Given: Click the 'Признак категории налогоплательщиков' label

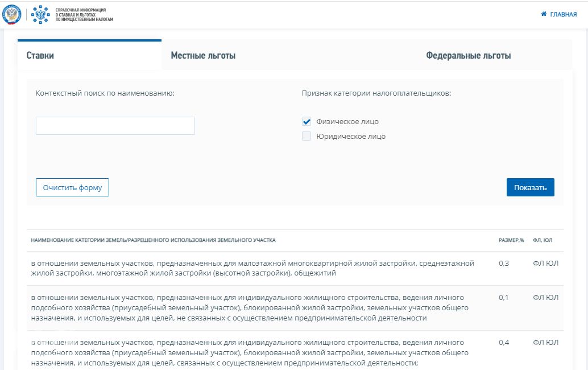Looking at the screenshot, I should tap(376, 93).
